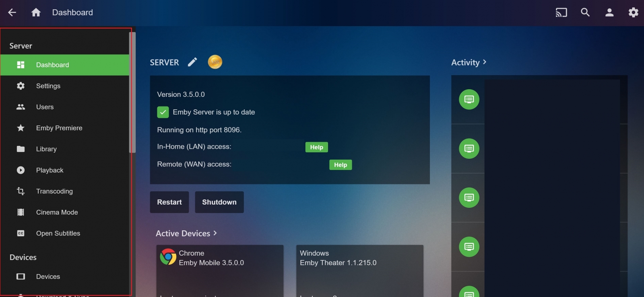Viewport: 644px width, 297px height.
Task: Open the Users menu item
Action: click(x=65, y=107)
